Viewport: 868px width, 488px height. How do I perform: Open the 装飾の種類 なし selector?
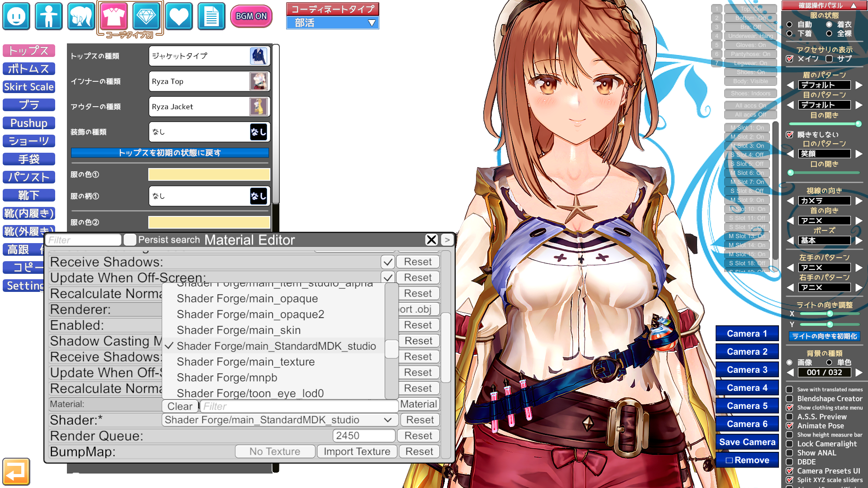(210, 132)
